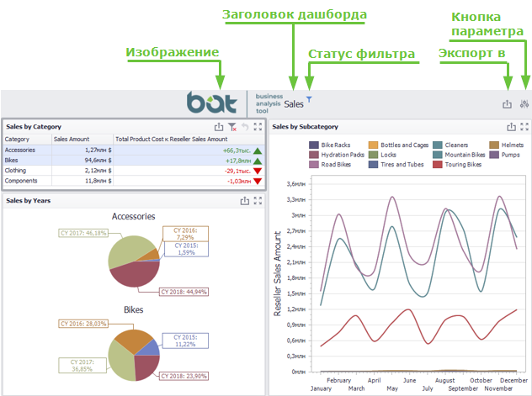Clear master filter in Sales by Category
This screenshot has width=532, height=396.
click(x=232, y=127)
